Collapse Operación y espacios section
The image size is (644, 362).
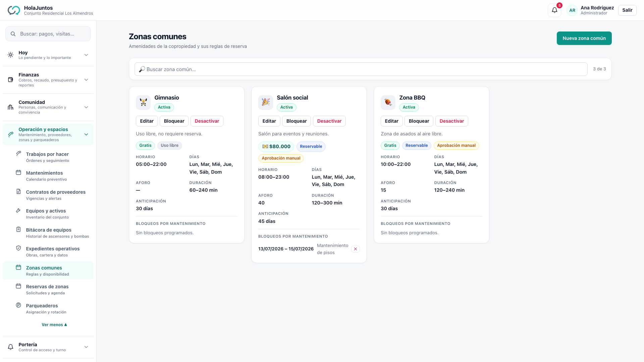pyautogui.click(x=48, y=134)
